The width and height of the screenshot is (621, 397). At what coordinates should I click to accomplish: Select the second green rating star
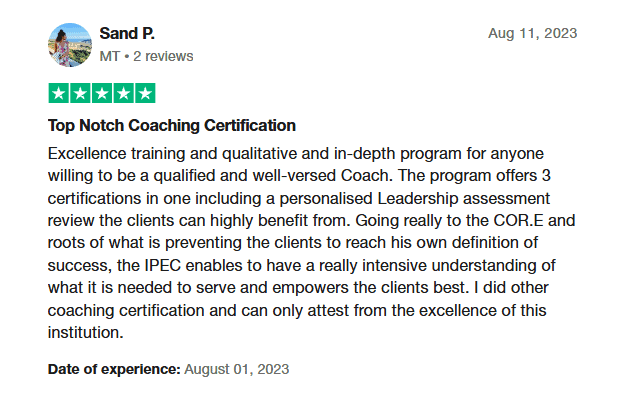click(80, 93)
